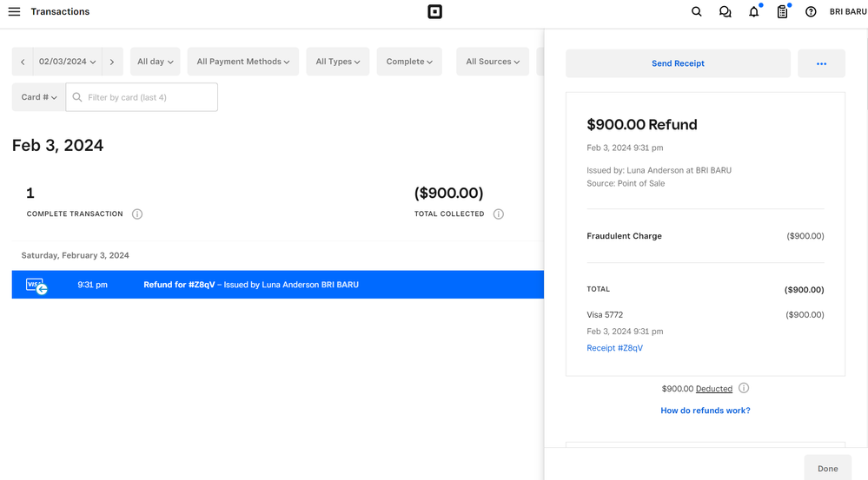Open the messages chat icon
This screenshot has height=480, width=868.
tap(725, 12)
